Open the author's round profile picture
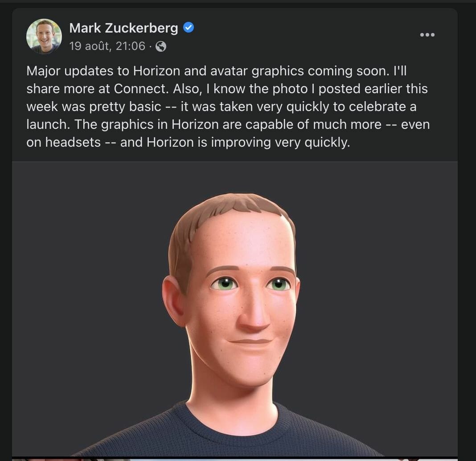 44,36
